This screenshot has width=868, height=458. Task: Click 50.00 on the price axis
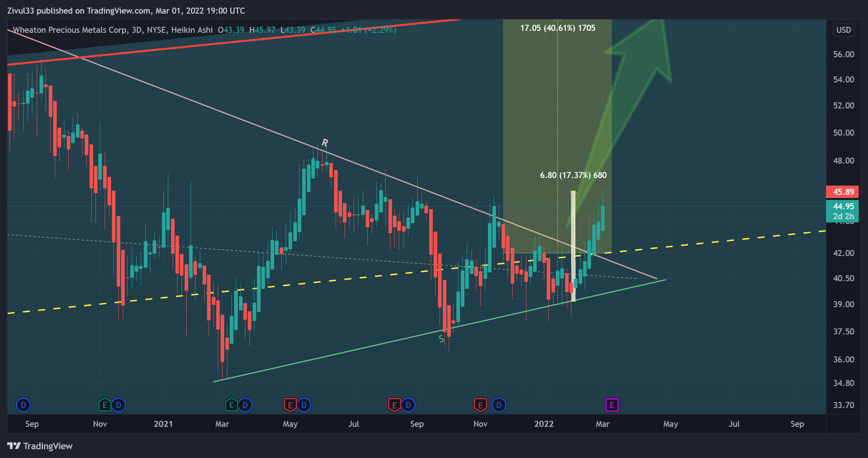(844, 133)
